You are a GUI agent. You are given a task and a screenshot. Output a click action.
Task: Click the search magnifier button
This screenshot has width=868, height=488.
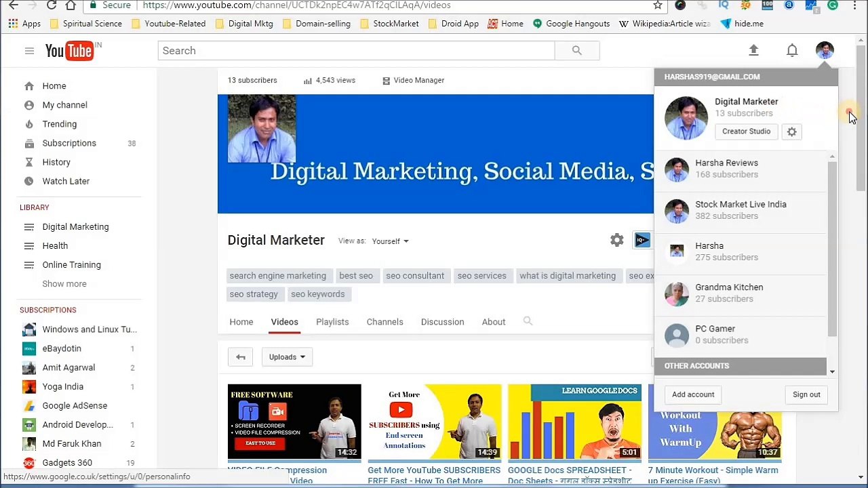pos(576,51)
